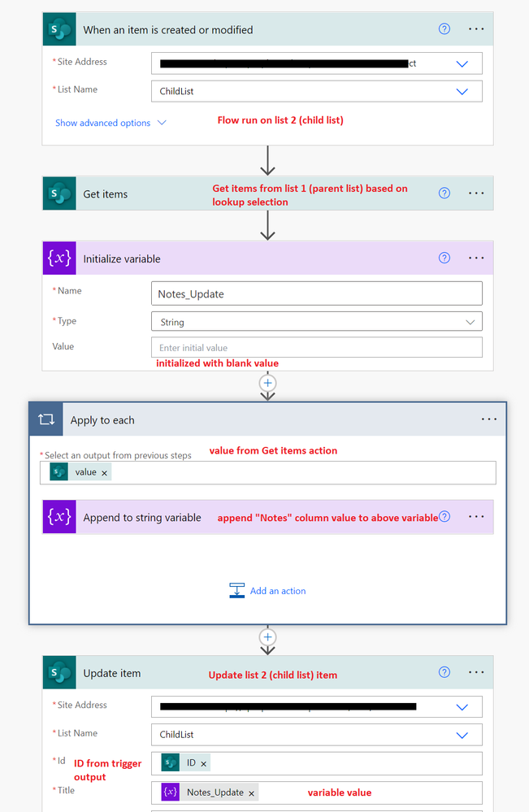This screenshot has width=529, height=812.
Task: Click Add an action link
Action: tap(278, 591)
